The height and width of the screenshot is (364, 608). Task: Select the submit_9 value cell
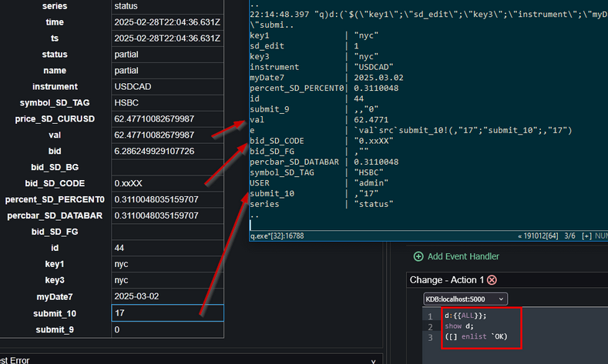coord(167,329)
